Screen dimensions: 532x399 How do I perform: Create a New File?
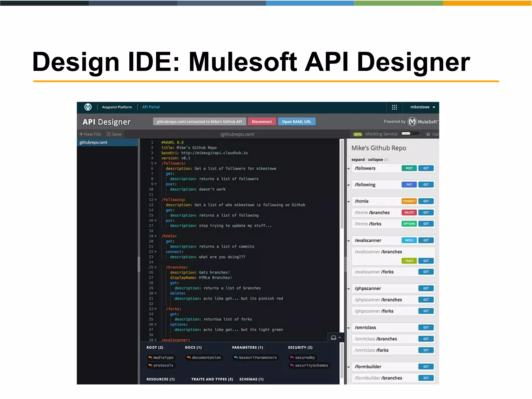click(x=90, y=134)
